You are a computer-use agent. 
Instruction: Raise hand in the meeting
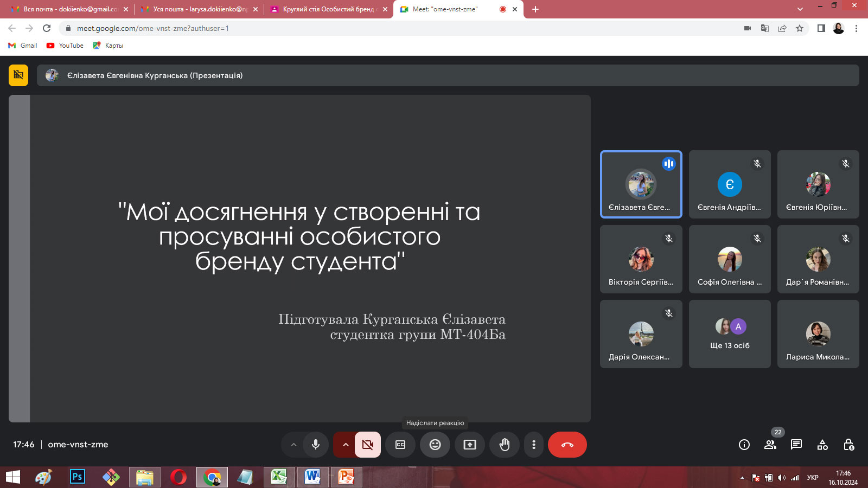(x=505, y=445)
